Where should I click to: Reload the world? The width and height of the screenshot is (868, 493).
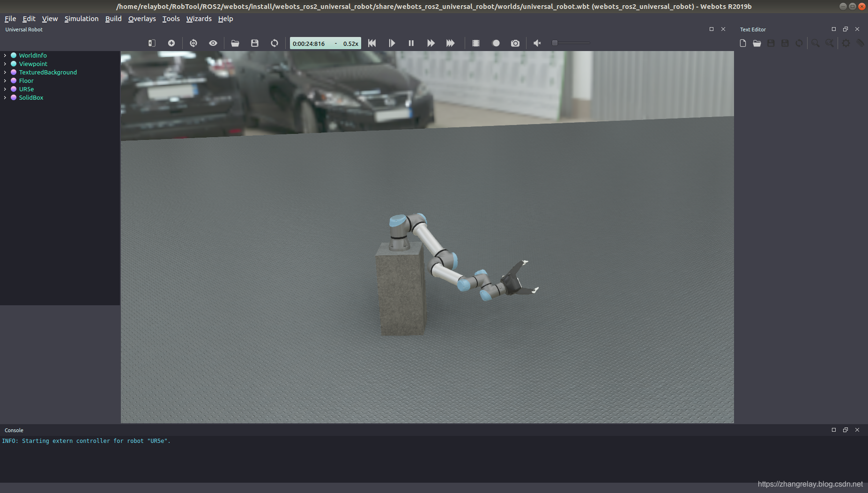(x=274, y=43)
